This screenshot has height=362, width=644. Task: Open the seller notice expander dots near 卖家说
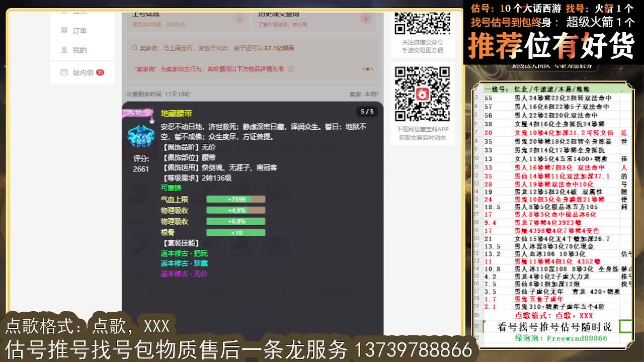[368, 69]
